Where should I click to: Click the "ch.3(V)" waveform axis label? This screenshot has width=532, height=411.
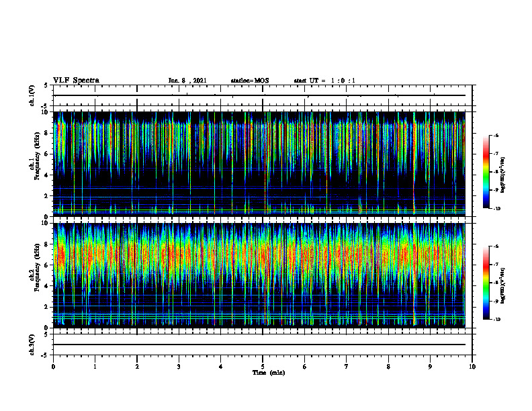click(x=32, y=345)
